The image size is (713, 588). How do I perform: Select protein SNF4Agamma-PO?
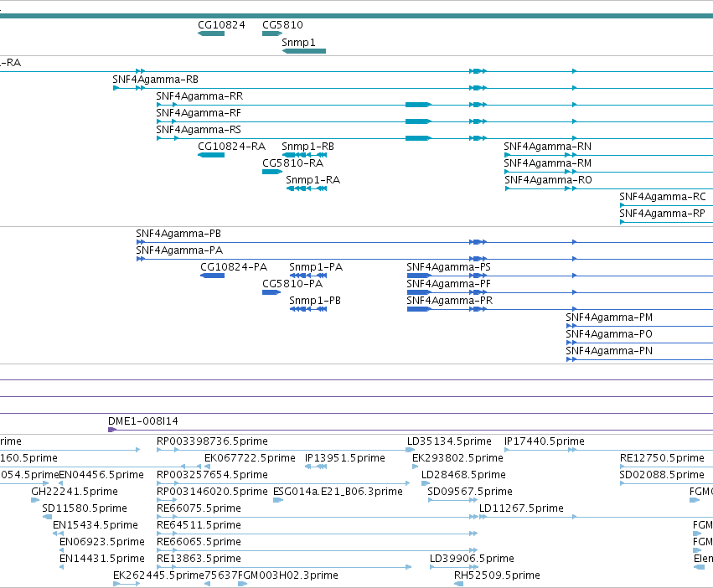click(609, 334)
